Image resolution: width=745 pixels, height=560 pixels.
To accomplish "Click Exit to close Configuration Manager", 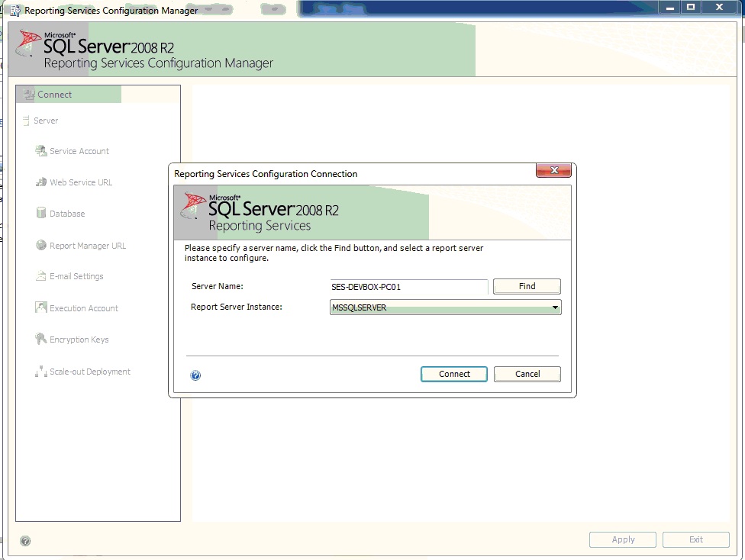I will coord(695,539).
